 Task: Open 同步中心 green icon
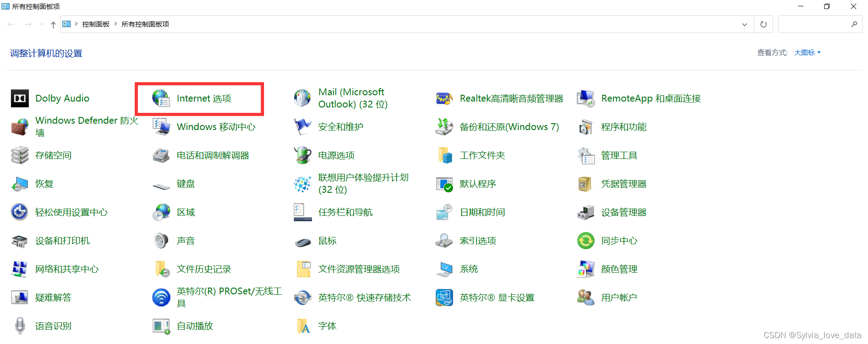tap(586, 241)
